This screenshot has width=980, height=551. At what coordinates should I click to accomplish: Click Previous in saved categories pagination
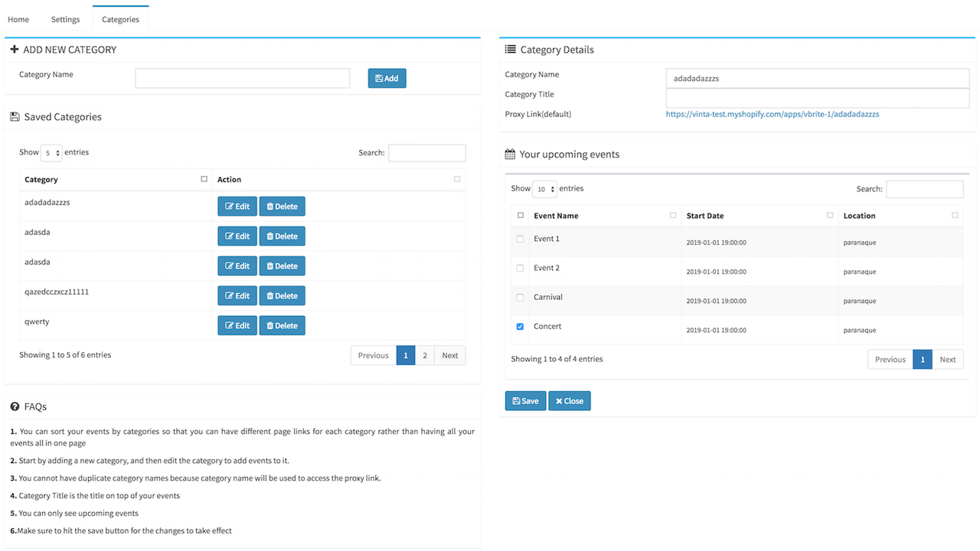click(374, 355)
